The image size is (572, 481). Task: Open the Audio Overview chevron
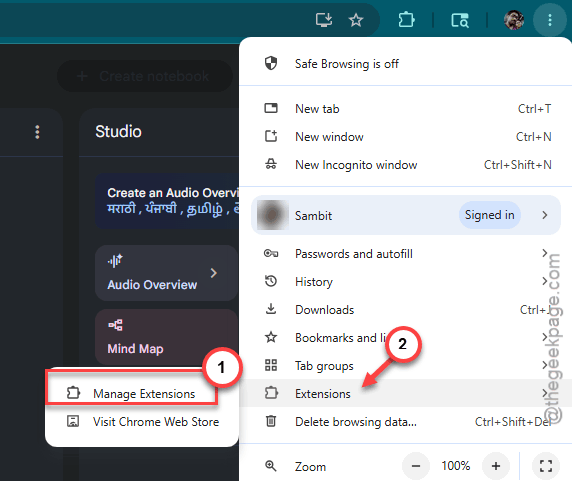(214, 273)
